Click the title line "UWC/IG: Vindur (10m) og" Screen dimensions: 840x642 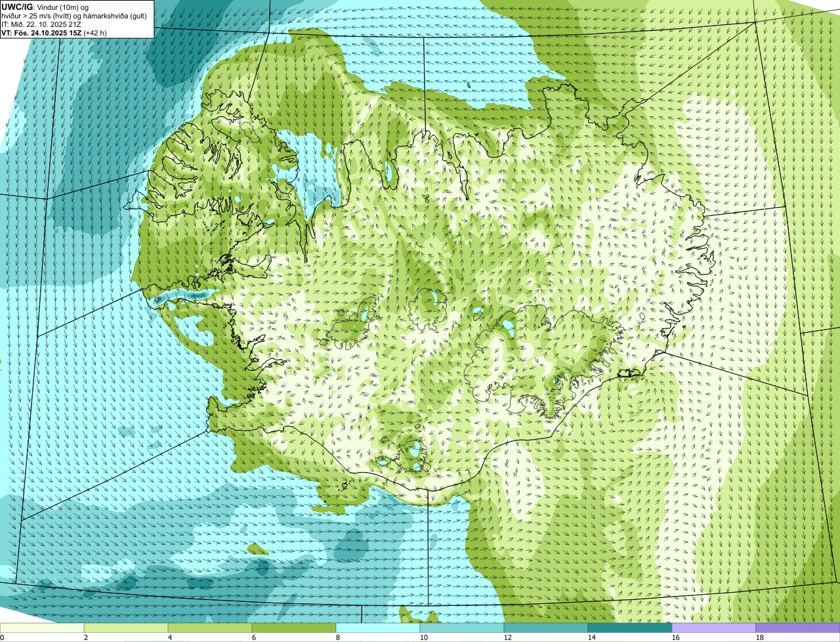point(45,7)
